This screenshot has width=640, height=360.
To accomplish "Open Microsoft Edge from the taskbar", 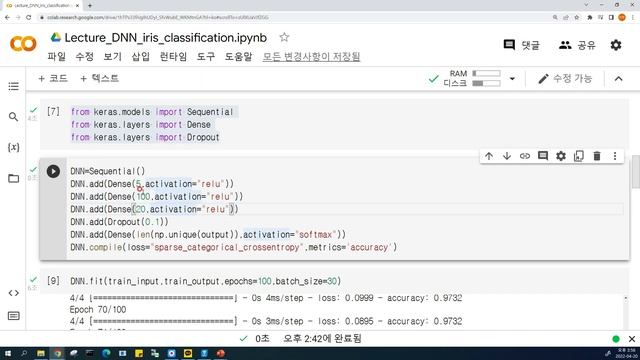I will [106, 353].
